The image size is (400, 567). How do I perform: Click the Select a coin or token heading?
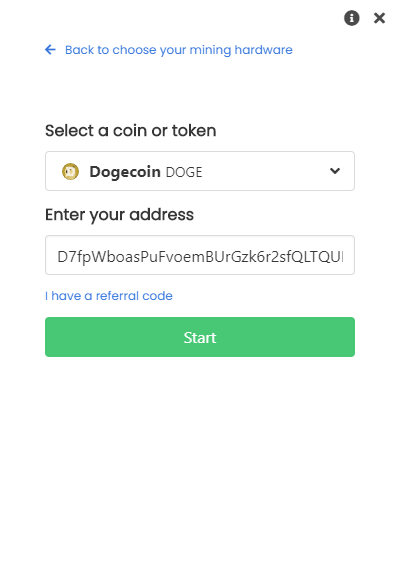(131, 131)
